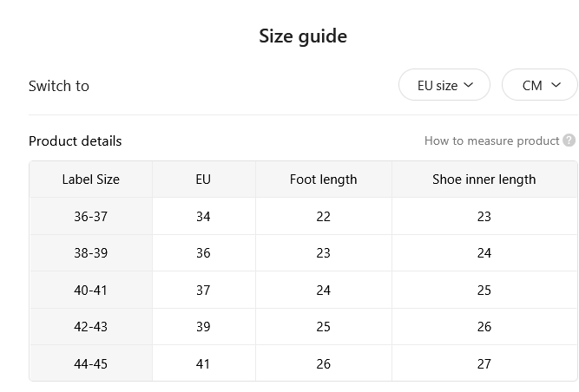Click the 42-43 label size row

click(304, 327)
